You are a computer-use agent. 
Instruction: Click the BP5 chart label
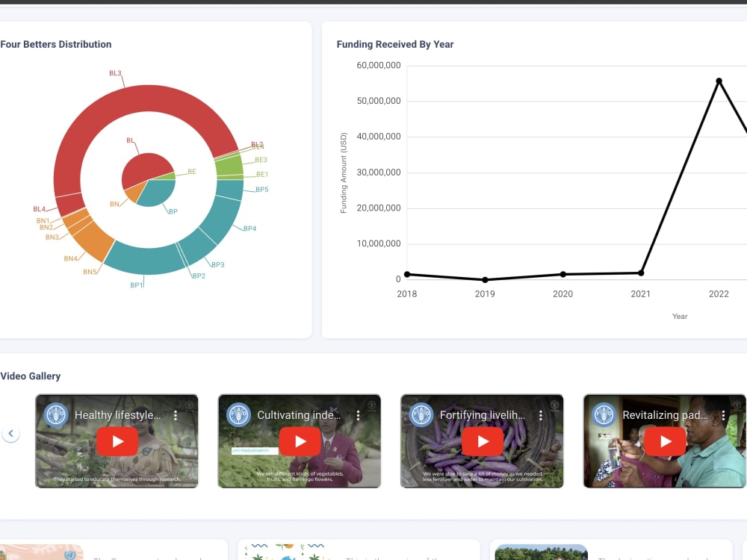point(262,190)
